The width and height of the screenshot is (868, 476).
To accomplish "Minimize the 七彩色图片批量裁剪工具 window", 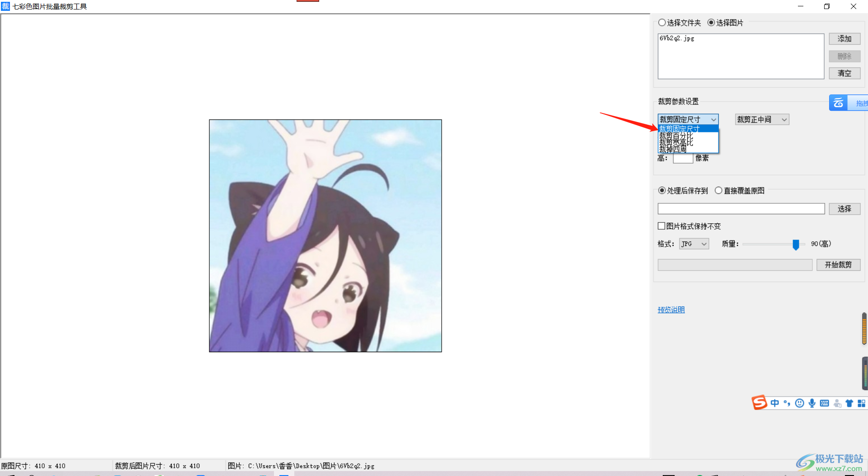I will point(801,6).
